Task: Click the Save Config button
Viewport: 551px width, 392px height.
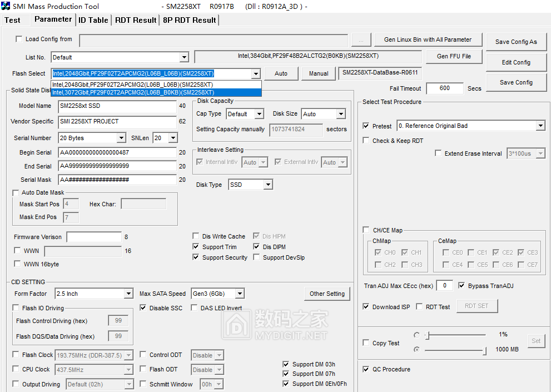Action: click(516, 82)
